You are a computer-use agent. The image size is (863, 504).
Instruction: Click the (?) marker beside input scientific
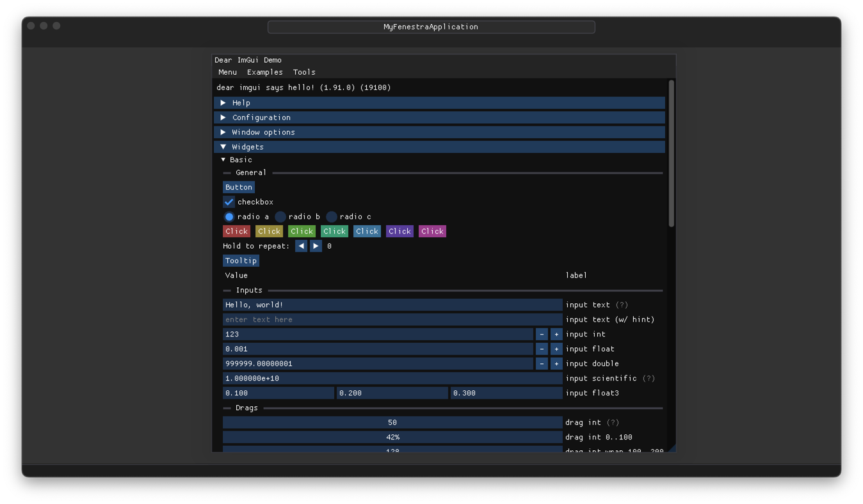click(x=649, y=378)
